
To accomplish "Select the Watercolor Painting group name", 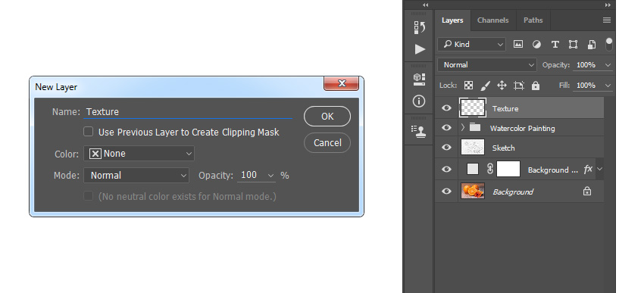I will pos(523,128).
